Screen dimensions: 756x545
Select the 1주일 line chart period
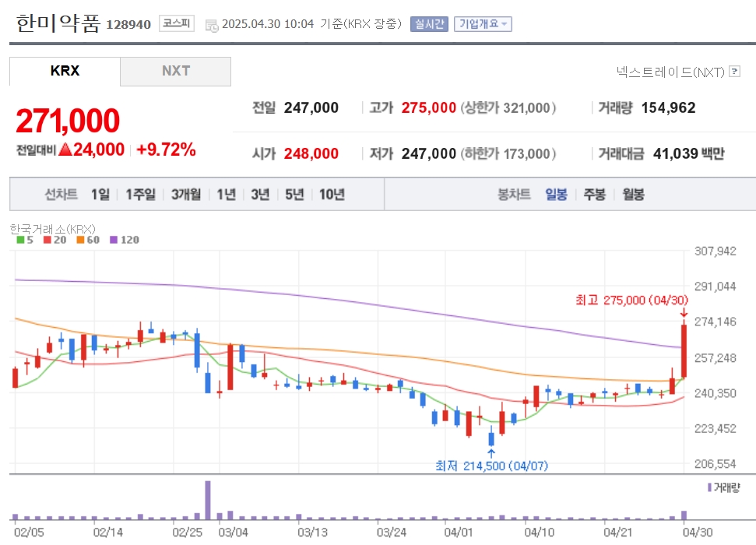[x=140, y=195]
